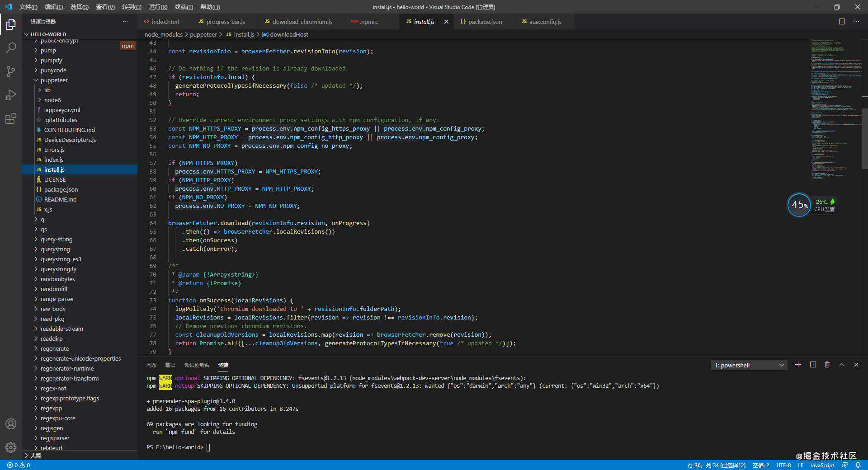This screenshot has width=868, height=470.
Task: Change indentation 空格: 2 setting
Action: pyautogui.click(x=761, y=465)
